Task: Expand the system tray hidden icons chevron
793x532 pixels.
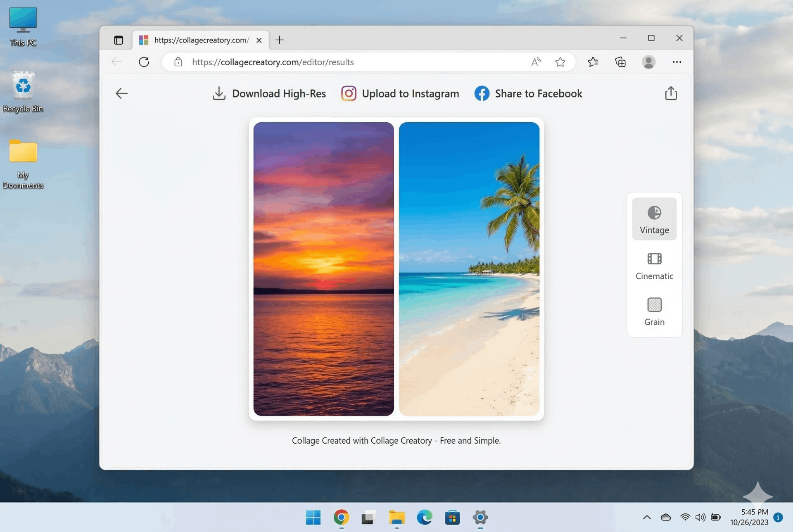Action: pos(647,517)
